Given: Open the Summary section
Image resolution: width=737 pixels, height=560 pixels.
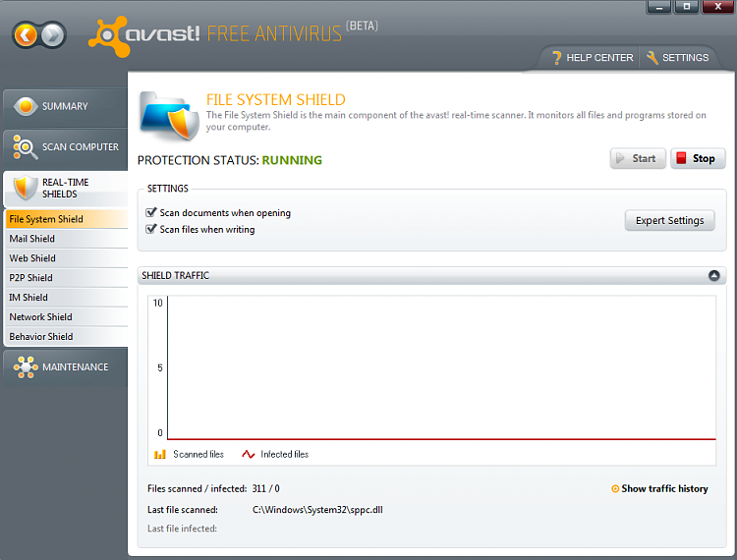Looking at the screenshot, I should coord(65,107).
